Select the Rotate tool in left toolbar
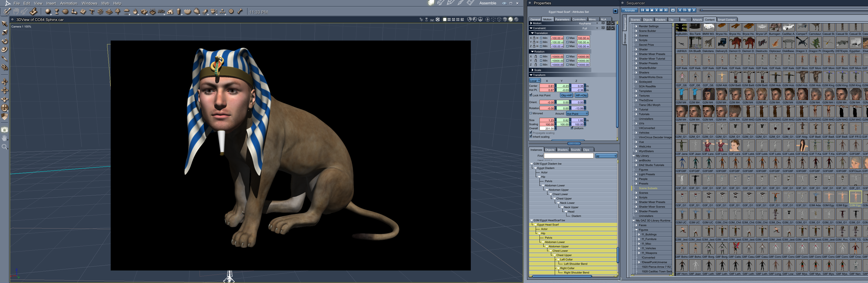Image resolution: width=868 pixels, height=283 pixels. [x=5, y=41]
